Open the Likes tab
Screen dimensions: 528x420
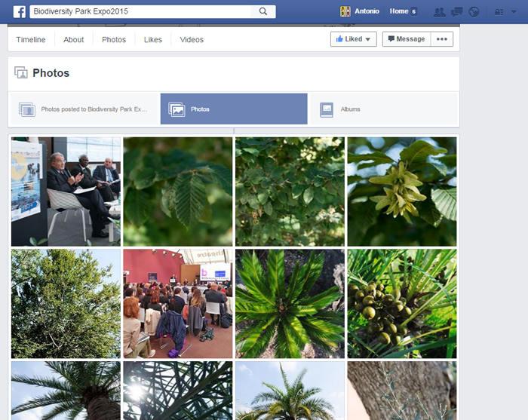tap(153, 40)
